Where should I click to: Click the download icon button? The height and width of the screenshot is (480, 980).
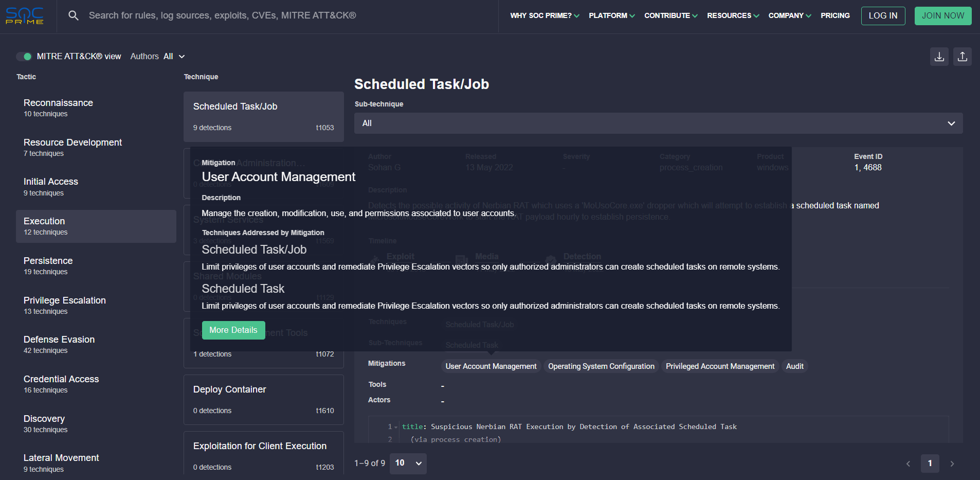coord(939,57)
